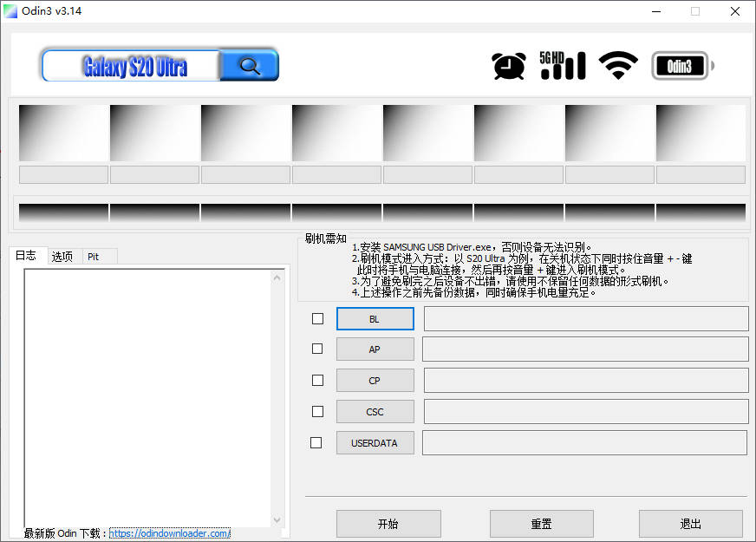Open the AP file chooser button
Image resolution: width=756 pixels, height=542 pixels.
(375, 349)
